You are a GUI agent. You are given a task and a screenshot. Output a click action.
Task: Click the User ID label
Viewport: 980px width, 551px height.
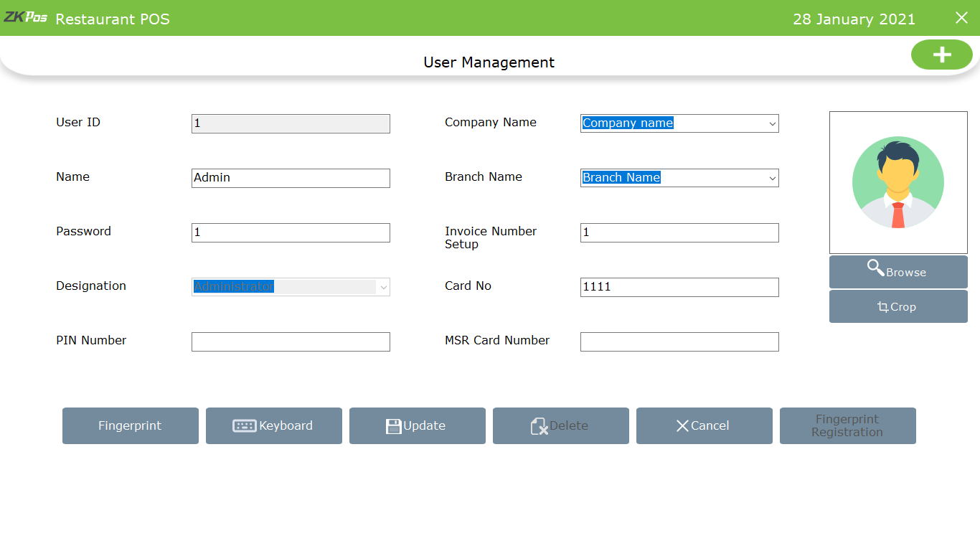[x=78, y=122]
